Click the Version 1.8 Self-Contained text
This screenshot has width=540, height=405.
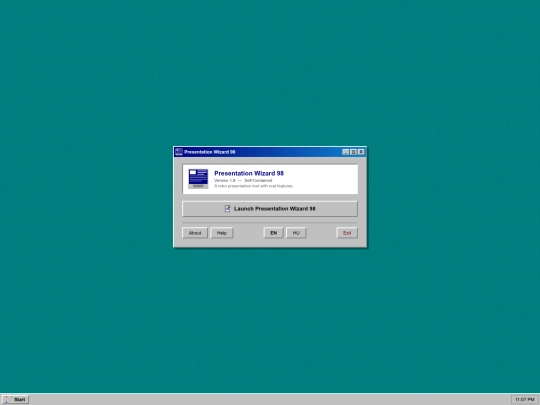243,180
